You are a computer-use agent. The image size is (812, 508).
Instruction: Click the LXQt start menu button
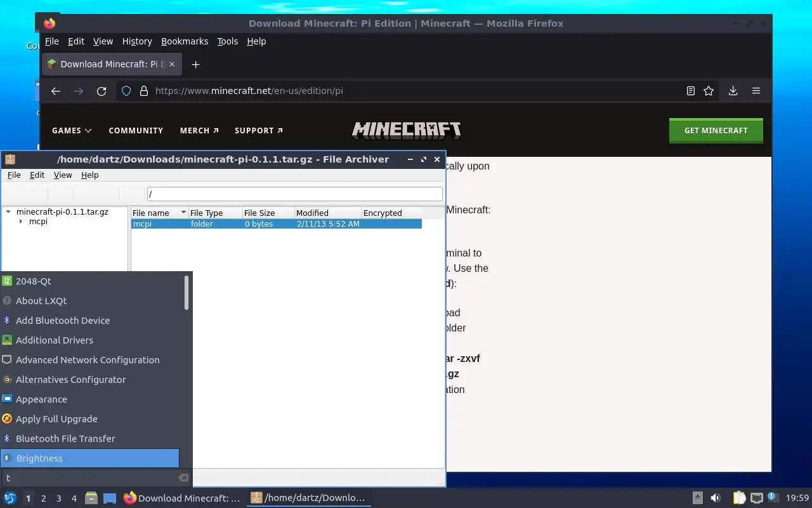coord(10,498)
